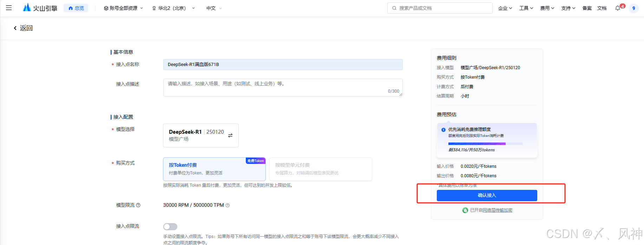The image size is (644, 245).
Task: Open the 支持 menu
Action: coord(568,8)
